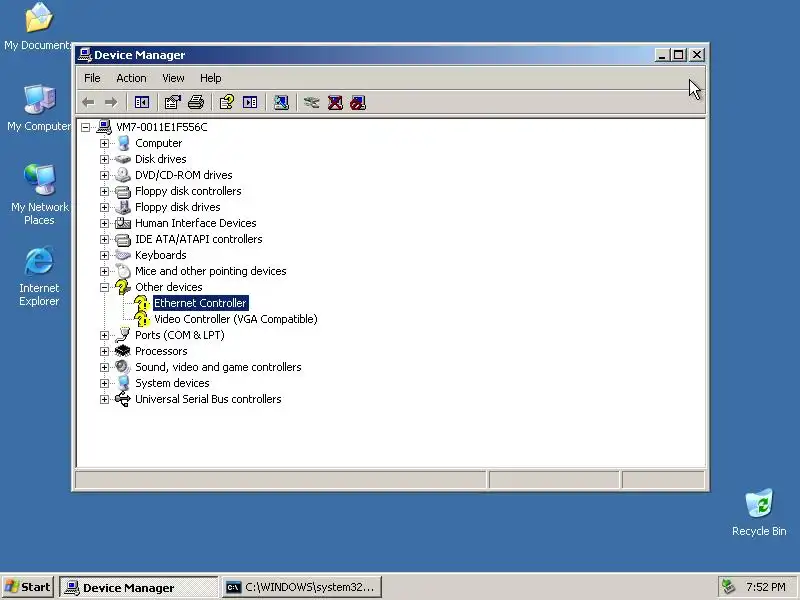Click the Start button
Image resolution: width=800 pixels, height=600 pixels.
tap(28, 587)
